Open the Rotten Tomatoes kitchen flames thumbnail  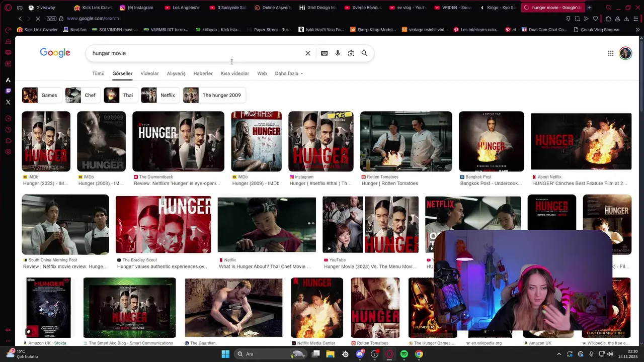(406, 141)
